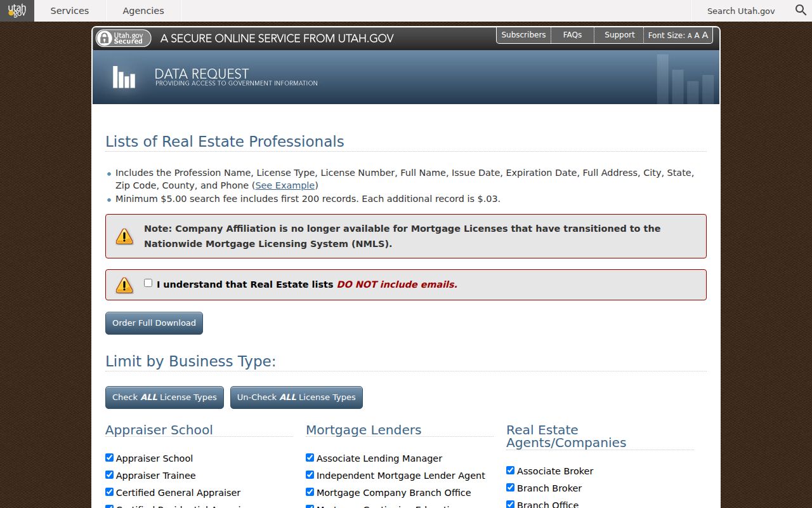Open the FAQs tab
This screenshot has height=508, width=812.
[572, 35]
